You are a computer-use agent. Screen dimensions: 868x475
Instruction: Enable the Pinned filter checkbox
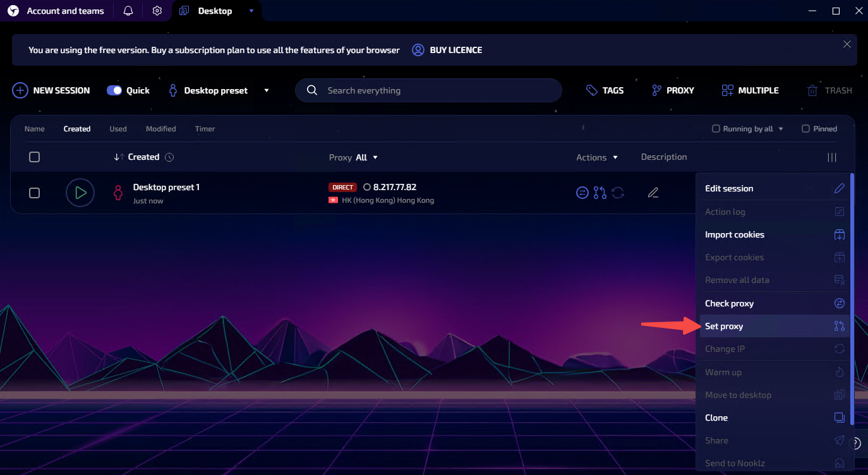(x=805, y=129)
